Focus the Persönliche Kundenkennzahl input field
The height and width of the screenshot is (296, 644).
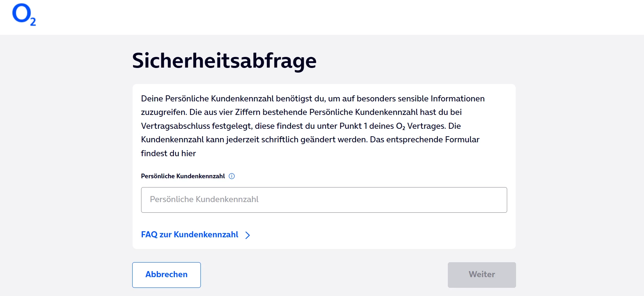(324, 200)
